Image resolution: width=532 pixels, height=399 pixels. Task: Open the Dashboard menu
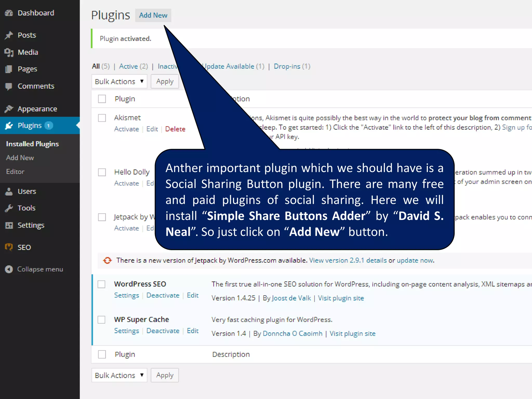pos(36,13)
